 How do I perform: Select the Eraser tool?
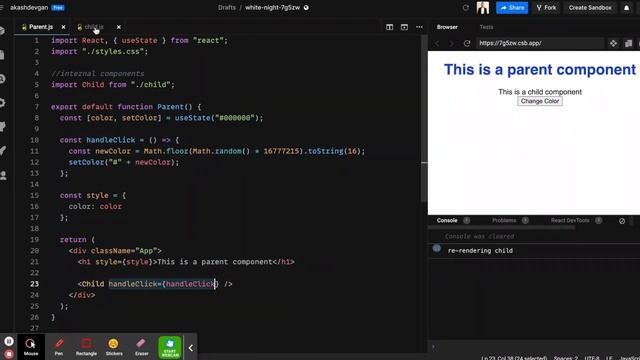[142, 347]
